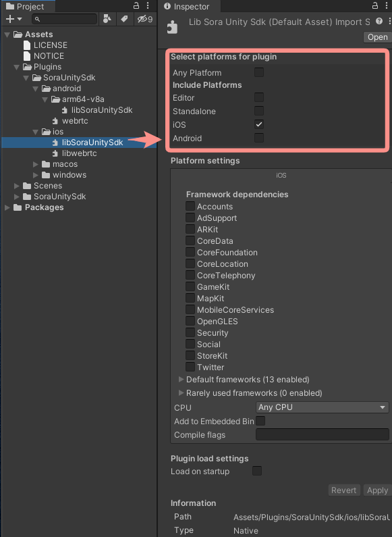Click search by type filter icon
Screen dimensions: 392x537
point(107,19)
